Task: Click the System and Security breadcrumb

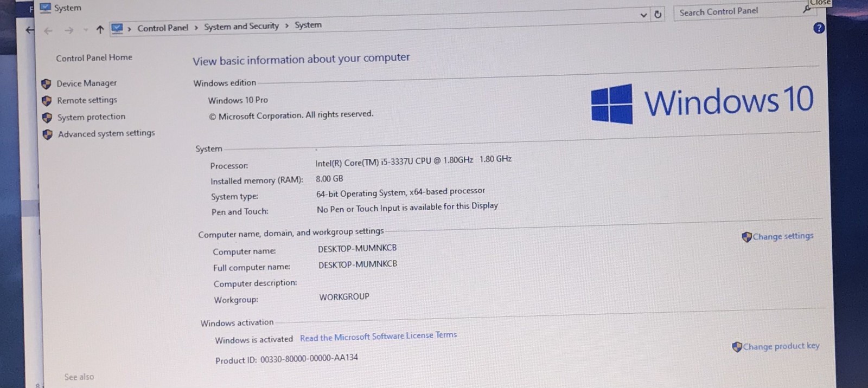Action: click(x=241, y=26)
